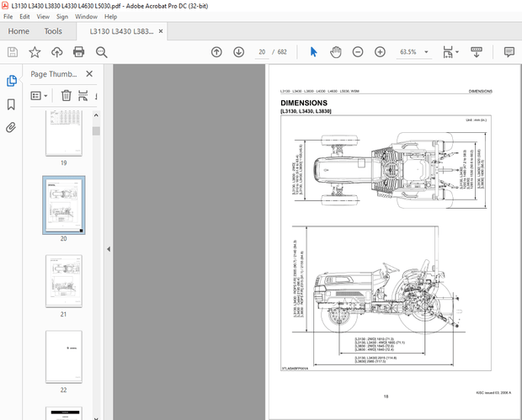Image resolution: width=522 pixels, height=420 pixels.
Task: Open the Window menu
Action: pyautogui.click(x=86, y=17)
